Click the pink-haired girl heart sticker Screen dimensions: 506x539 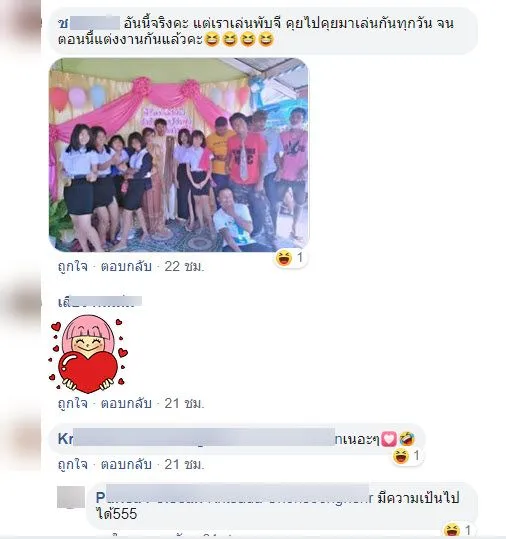click(x=88, y=354)
